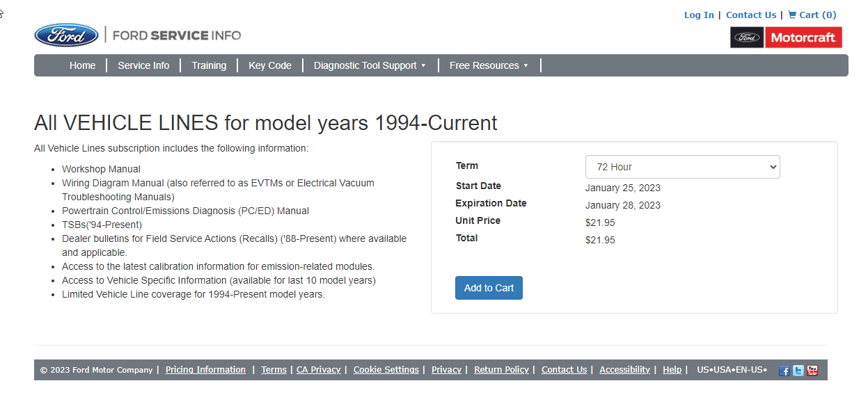This screenshot has width=868, height=413.
Task: Click the expiration date January 28, 2023
Action: [623, 205]
